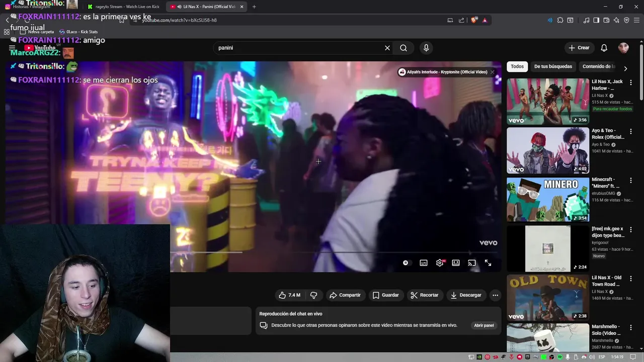Select the Todos filter chip

[x=517, y=66]
